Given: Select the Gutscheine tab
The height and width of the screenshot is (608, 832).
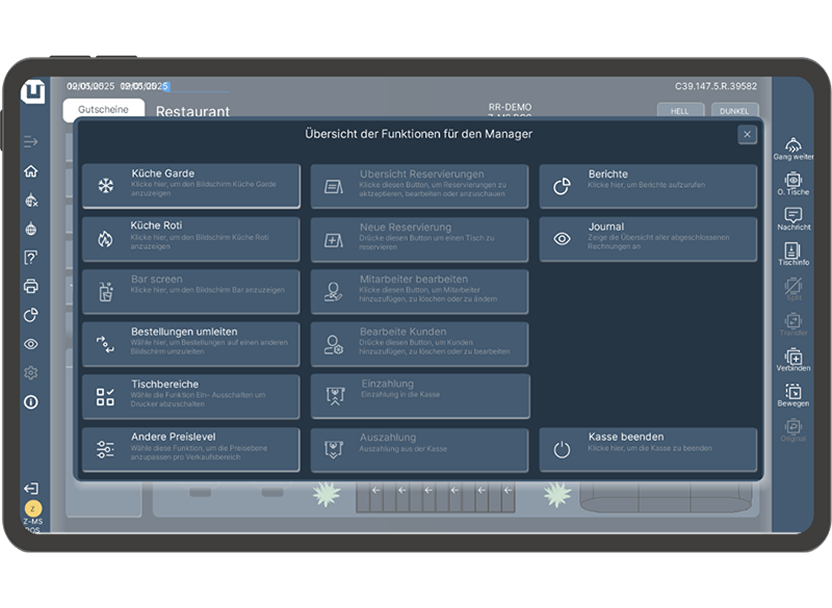Looking at the screenshot, I should pos(103,110).
